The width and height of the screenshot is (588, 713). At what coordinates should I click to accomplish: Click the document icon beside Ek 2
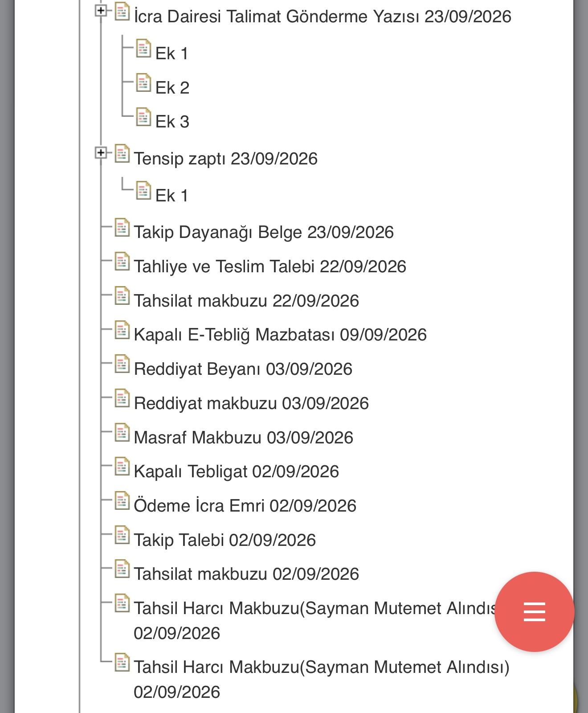point(143,83)
